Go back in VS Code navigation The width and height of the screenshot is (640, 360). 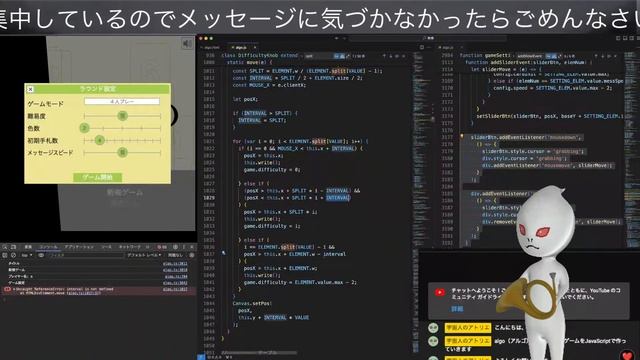coord(336,38)
